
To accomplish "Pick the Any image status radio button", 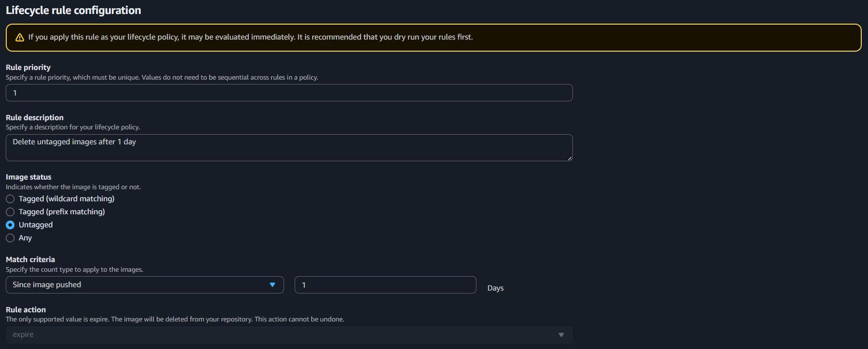I will 10,238.
